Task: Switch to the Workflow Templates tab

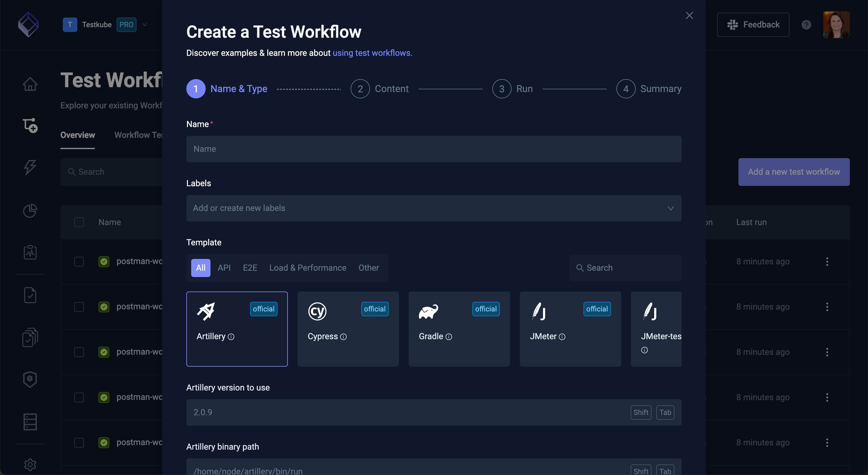Action: [139, 135]
